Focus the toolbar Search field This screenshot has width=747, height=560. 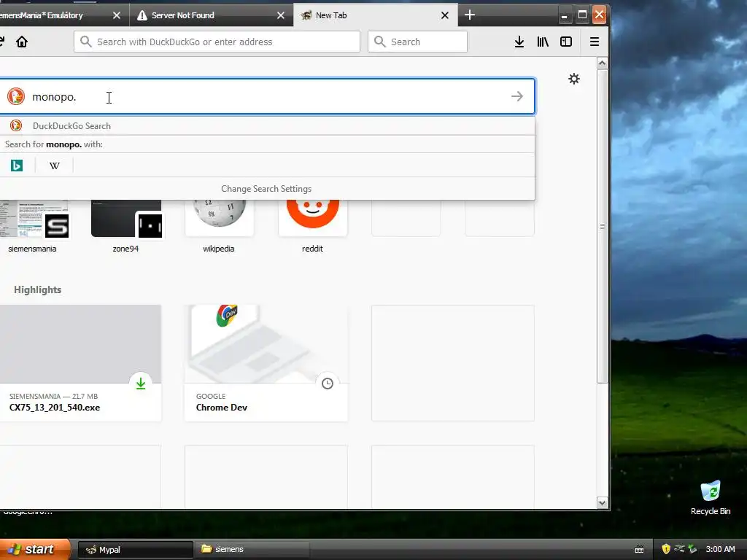click(417, 42)
